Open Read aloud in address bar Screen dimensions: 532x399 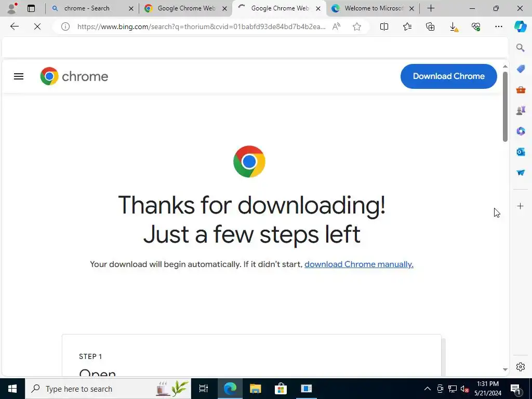(x=336, y=26)
